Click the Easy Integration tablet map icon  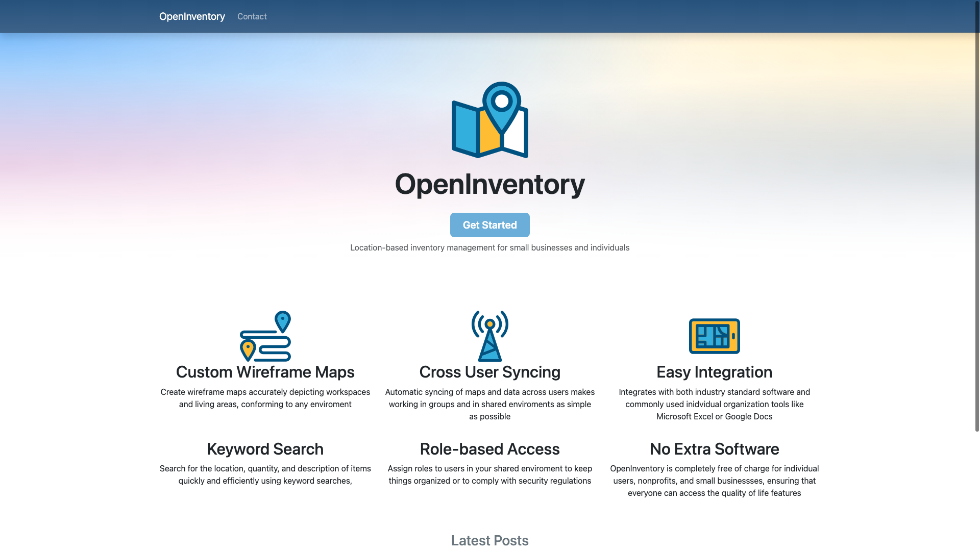click(x=715, y=336)
